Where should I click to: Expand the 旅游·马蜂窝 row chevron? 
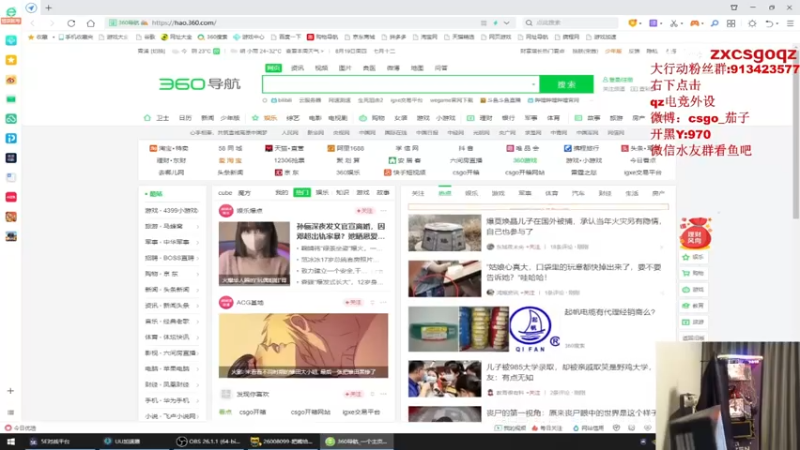pyautogui.click(x=197, y=226)
